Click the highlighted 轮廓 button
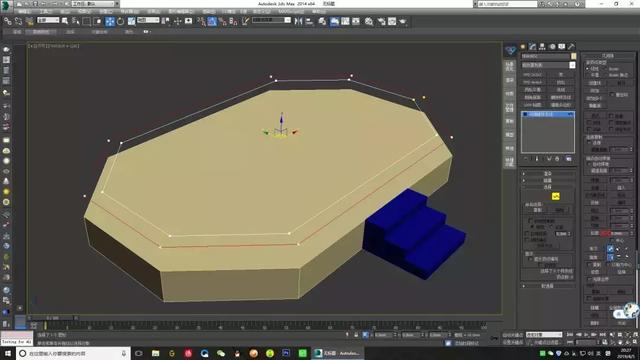 coord(594,233)
